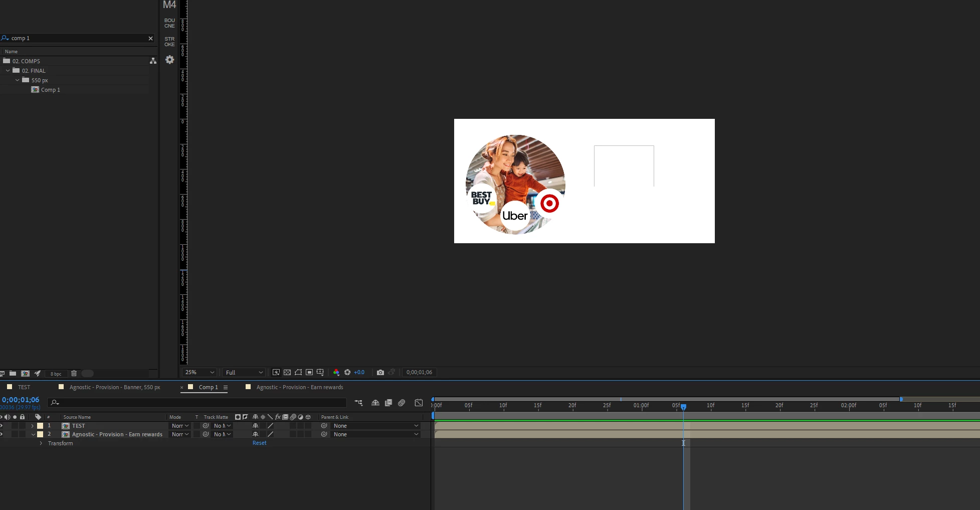Open grid and guide options
The width and height of the screenshot is (980, 510).
click(x=320, y=373)
